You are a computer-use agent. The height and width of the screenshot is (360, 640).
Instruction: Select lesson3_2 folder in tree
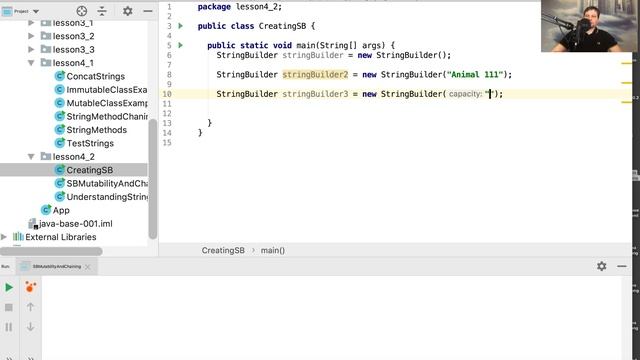coord(73,36)
